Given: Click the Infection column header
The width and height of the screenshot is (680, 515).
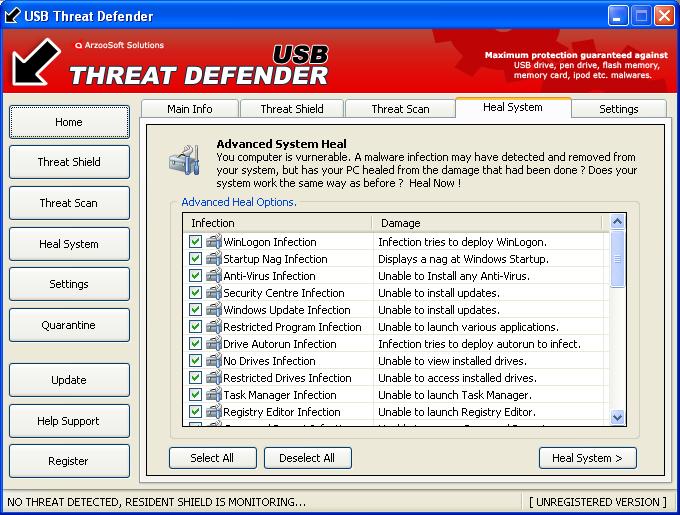Looking at the screenshot, I should pos(278,223).
